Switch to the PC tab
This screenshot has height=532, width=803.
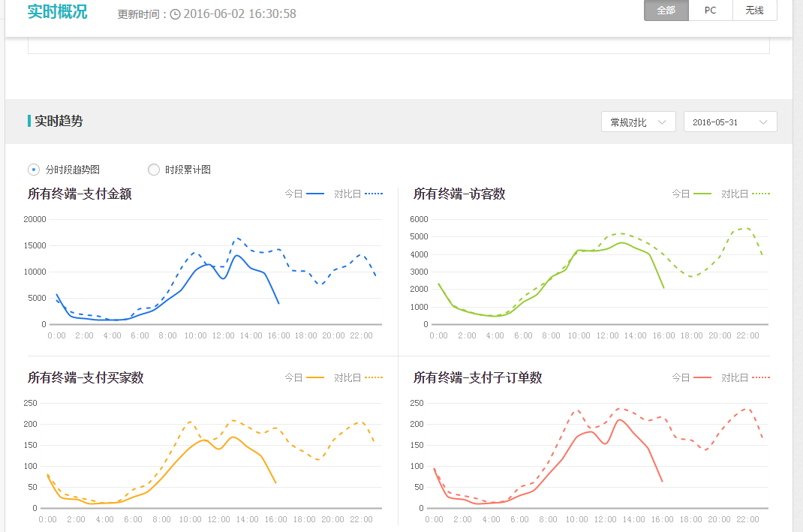[x=710, y=11]
